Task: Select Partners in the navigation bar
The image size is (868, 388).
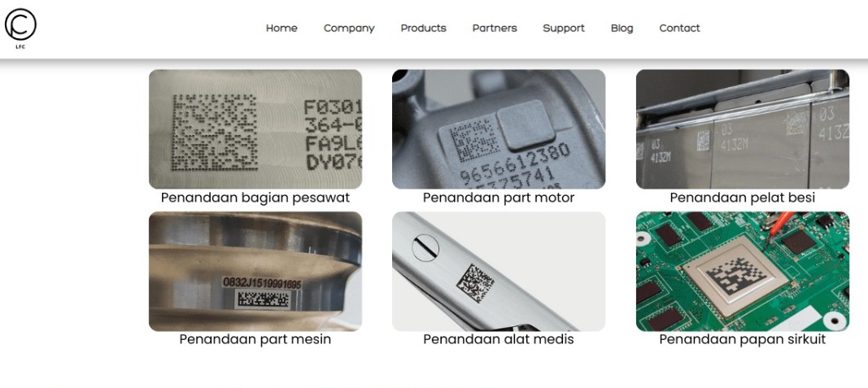Action: [495, 28]
